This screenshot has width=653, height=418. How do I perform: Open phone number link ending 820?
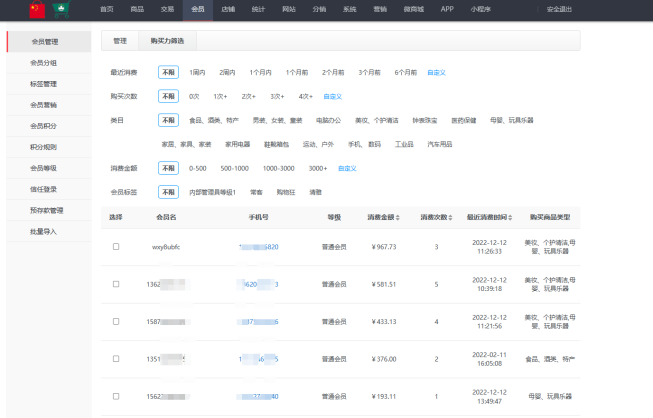click(x=259, y=247)
